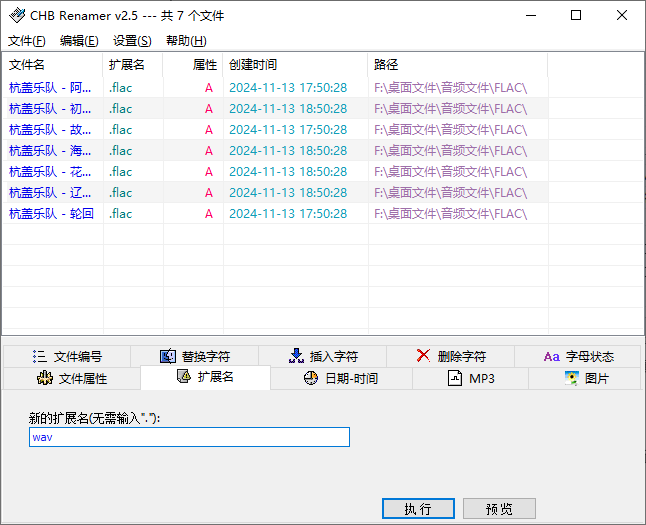Click attribute A in the 海... row
The image size is (646, 525).
tap(209, 151)
